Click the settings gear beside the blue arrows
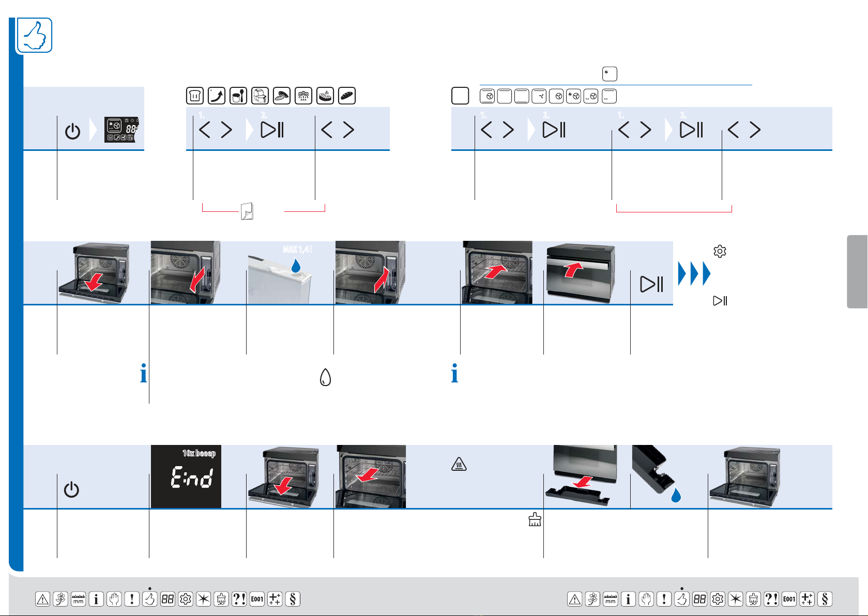 tap(720, 251)
